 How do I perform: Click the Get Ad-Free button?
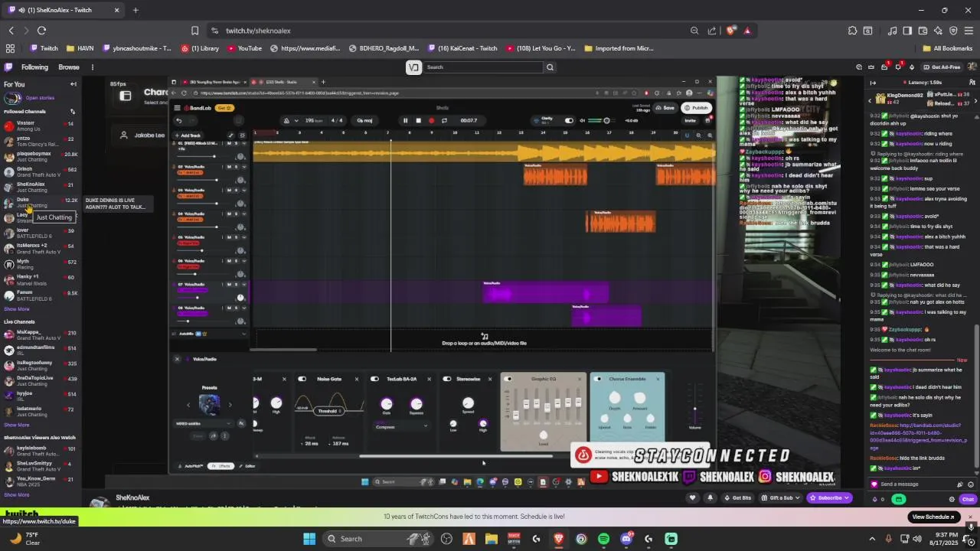pyautogui.click(x=942, y=67)
